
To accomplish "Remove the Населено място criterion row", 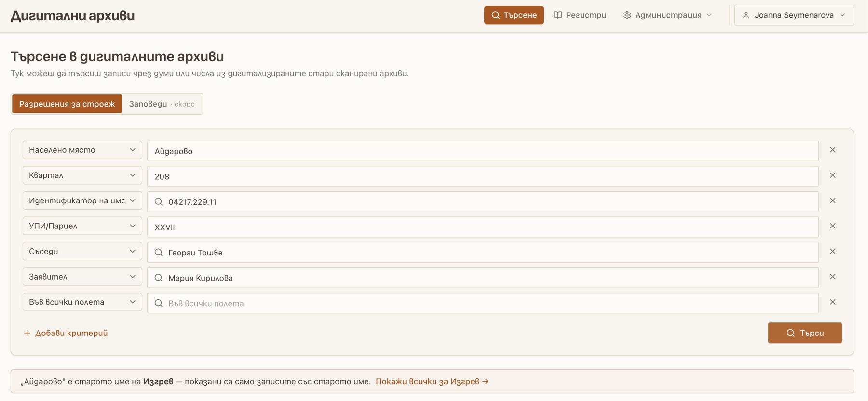I will (x=832, y=150).
